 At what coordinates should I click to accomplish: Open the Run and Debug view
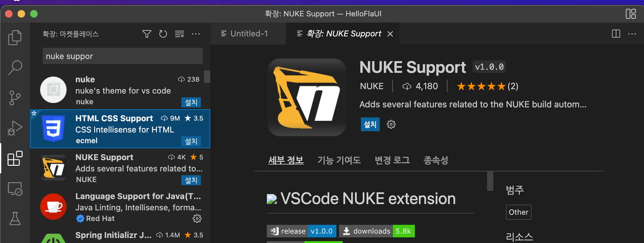(x=15, y=128)
